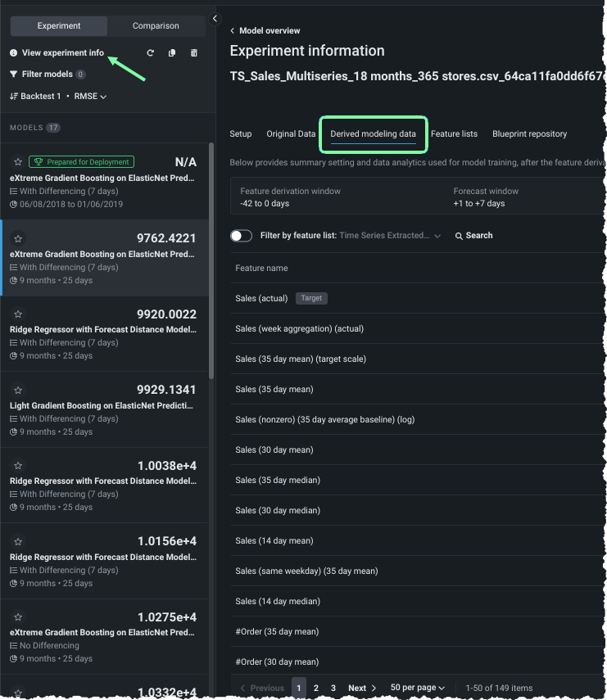Star the Light Gradient Boosting 9929.1341 model

pyautogui.click(x=18, y=391)
